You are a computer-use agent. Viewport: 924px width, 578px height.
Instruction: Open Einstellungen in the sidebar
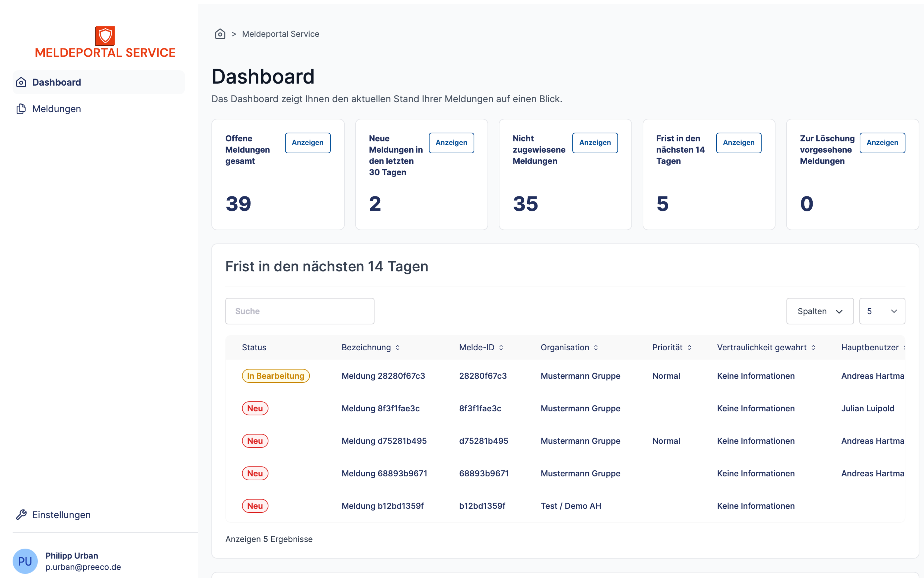61,515
